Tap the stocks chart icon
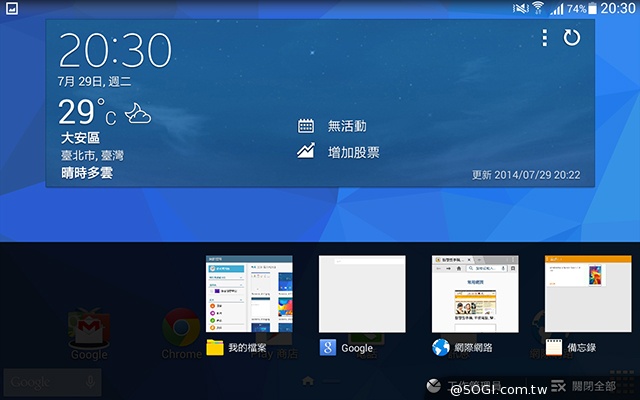This screenshot has height=400, width=640. (x=306, y=151)
